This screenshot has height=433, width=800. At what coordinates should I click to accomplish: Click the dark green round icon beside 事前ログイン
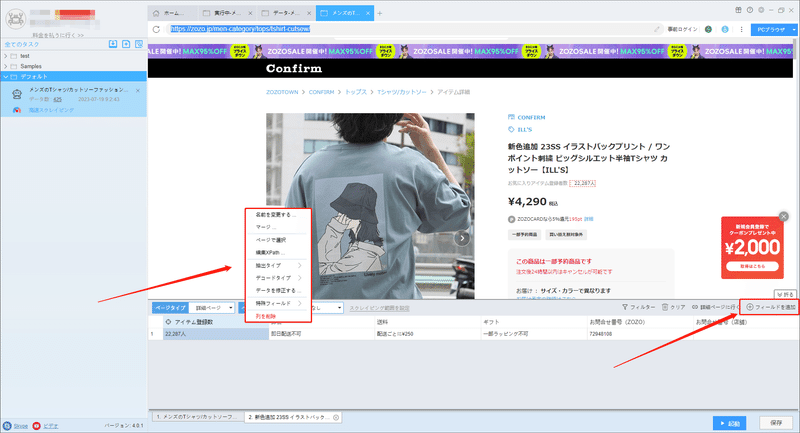708,30
